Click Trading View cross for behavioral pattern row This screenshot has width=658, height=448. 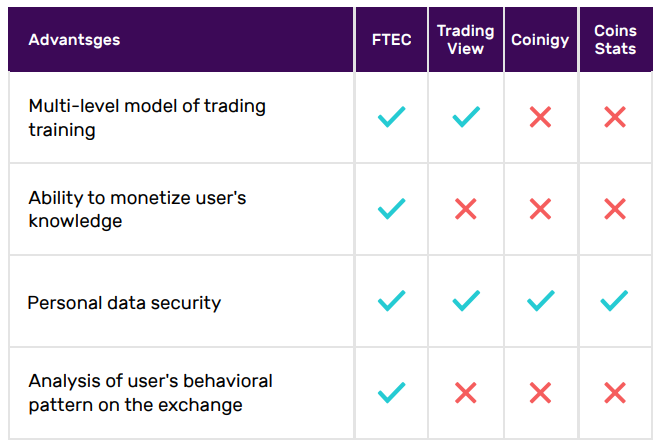(466, 393)
